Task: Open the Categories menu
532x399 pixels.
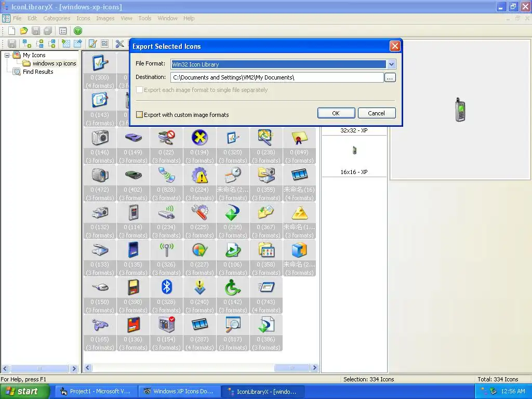Action: (57, 18)
